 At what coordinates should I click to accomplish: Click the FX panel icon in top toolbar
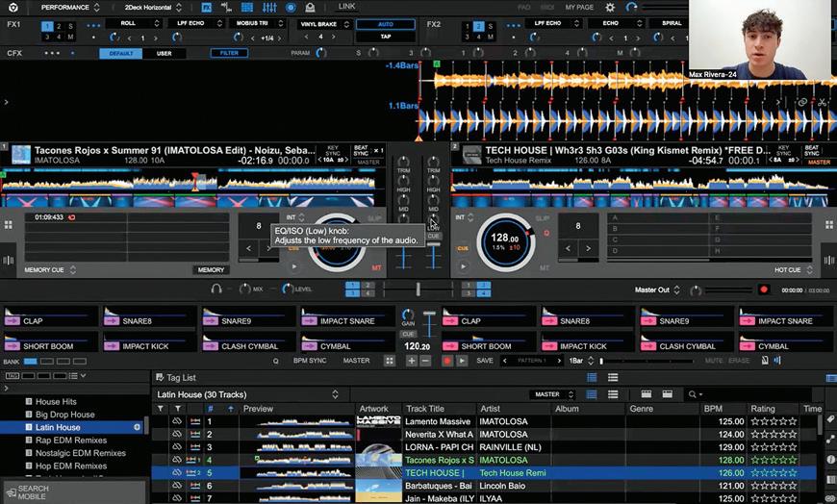point(206,7)
